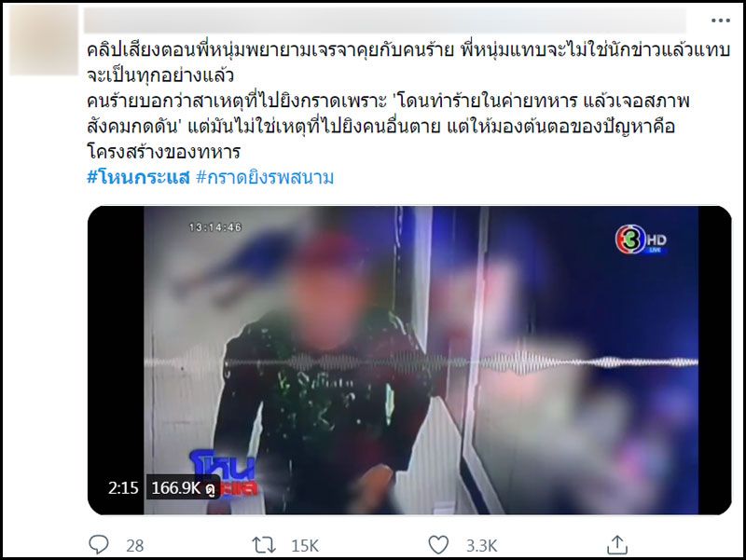Open the blurred profile avatar
The width and height of the screenshot is (746, 560).
[x=44, y=41]
